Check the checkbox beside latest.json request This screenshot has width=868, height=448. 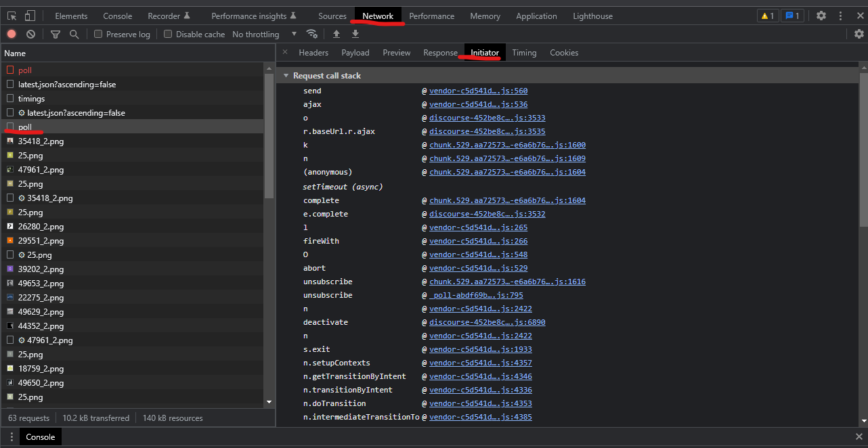pyautogui.click(x=9, y=84)
